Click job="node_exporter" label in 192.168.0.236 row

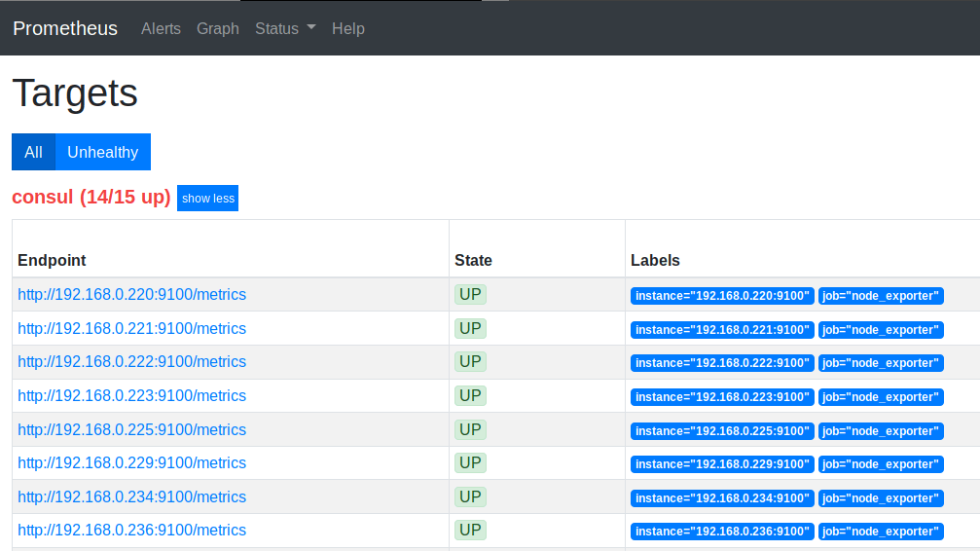pos(881,532)
